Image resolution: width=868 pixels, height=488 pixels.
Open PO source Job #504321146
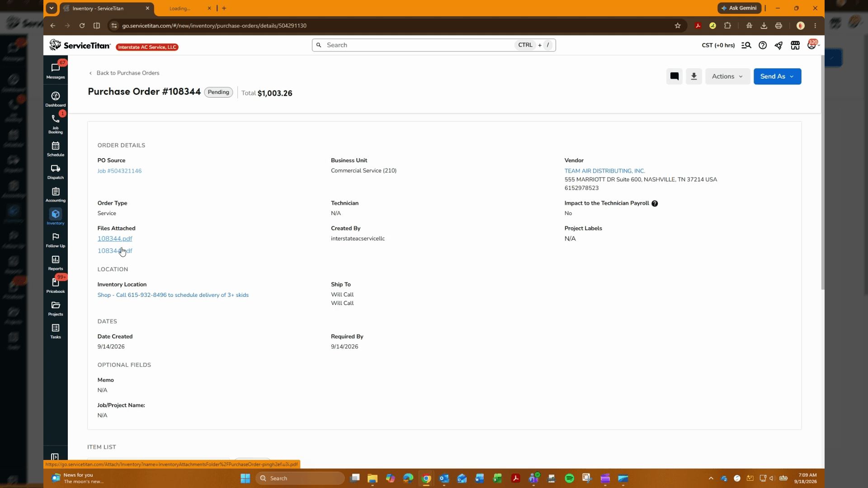[x=119, y=171]
